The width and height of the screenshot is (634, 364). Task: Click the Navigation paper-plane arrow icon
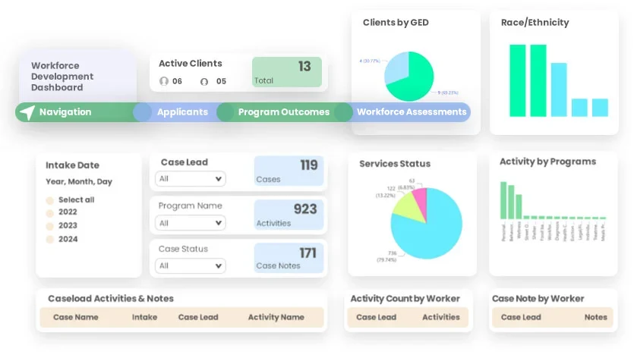pyautogui.click(x=27, y=112)
